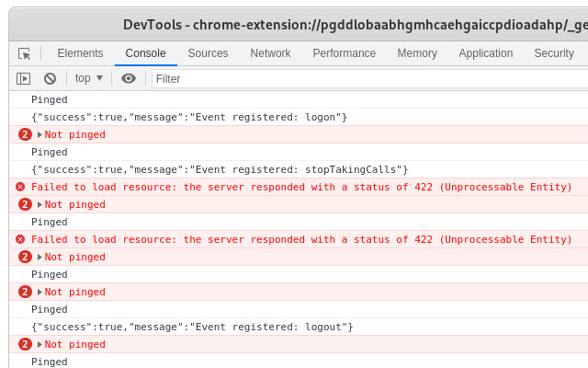Expand the Not pinged error below logon message
The width and height of the screenshot is (588, 368).
pyautogui.click(x=40, y=135)
